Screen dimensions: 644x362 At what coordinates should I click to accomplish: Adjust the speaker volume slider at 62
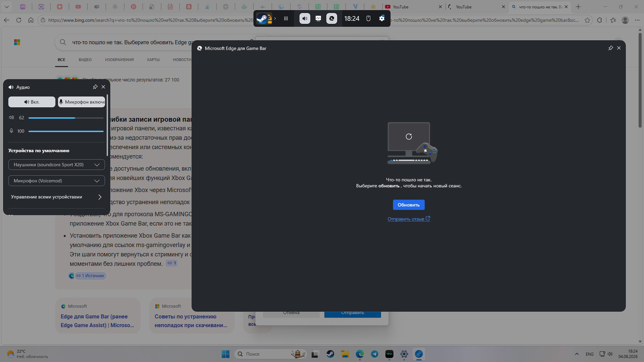[66, 118]
